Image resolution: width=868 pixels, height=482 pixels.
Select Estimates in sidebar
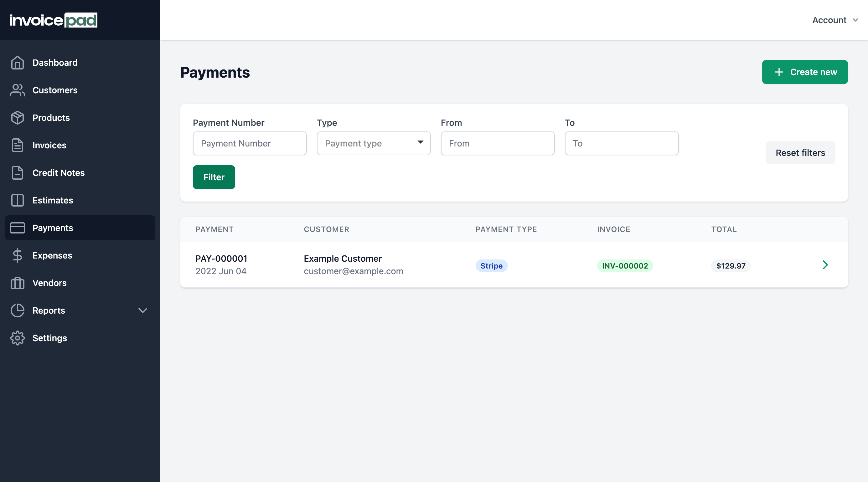[80, 200]
